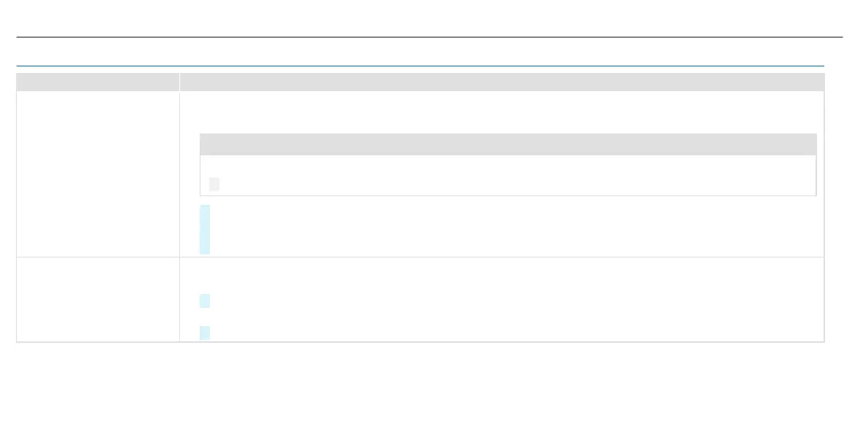This screenshot has height=434, width=868.
Task: Click the empty left cell of first table row
Action: point(98,174)
